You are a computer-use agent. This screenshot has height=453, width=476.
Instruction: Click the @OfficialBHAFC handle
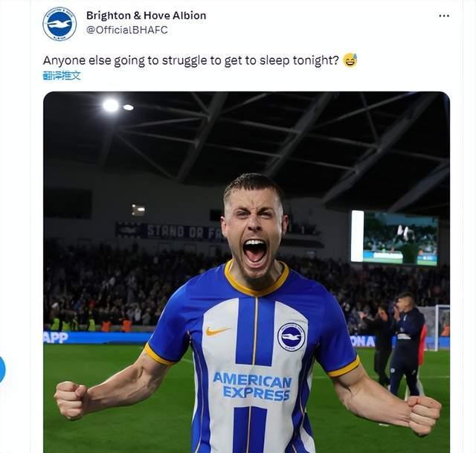click(126, 30)
